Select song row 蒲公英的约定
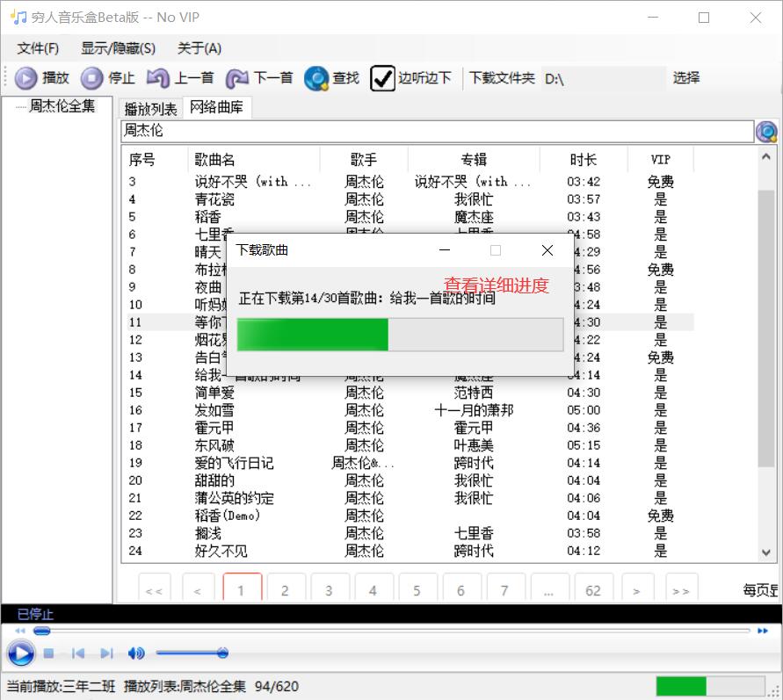The image size is (783, 700). (410, 498)
